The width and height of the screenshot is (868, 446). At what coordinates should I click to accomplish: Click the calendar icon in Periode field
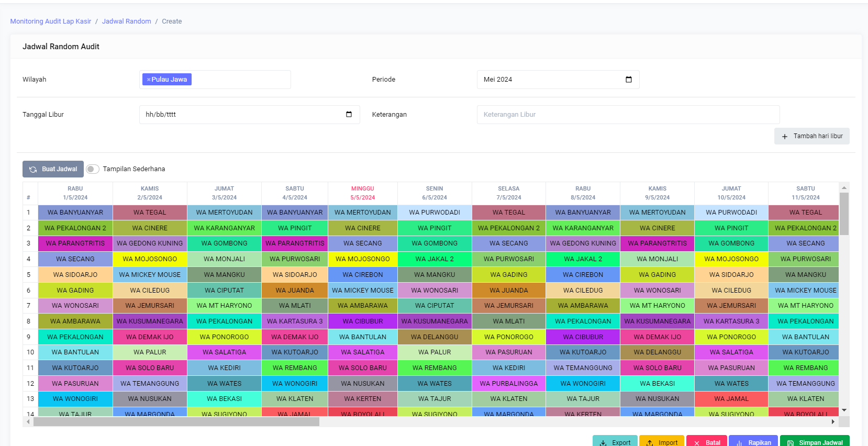(629, 80)
